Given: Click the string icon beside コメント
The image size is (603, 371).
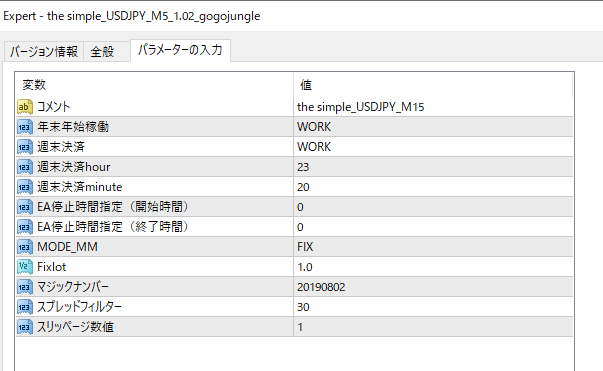Looking at the screenshot, I should tap(25, 107).
